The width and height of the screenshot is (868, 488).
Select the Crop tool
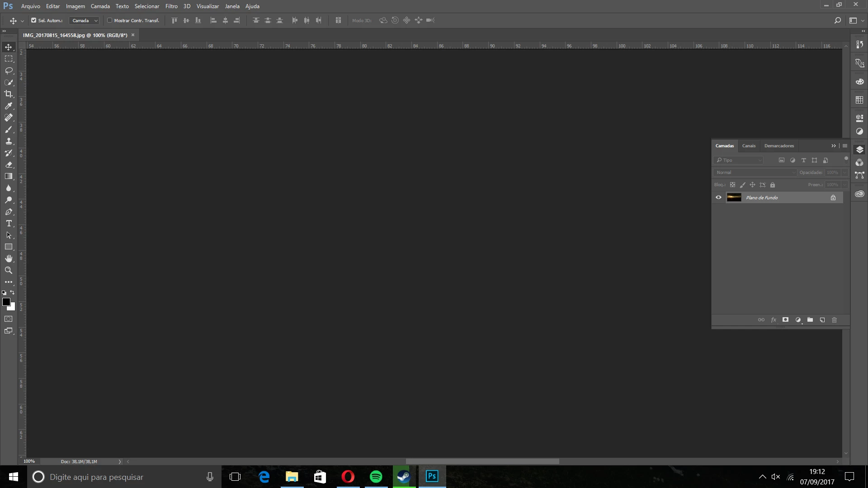[9, 94]
